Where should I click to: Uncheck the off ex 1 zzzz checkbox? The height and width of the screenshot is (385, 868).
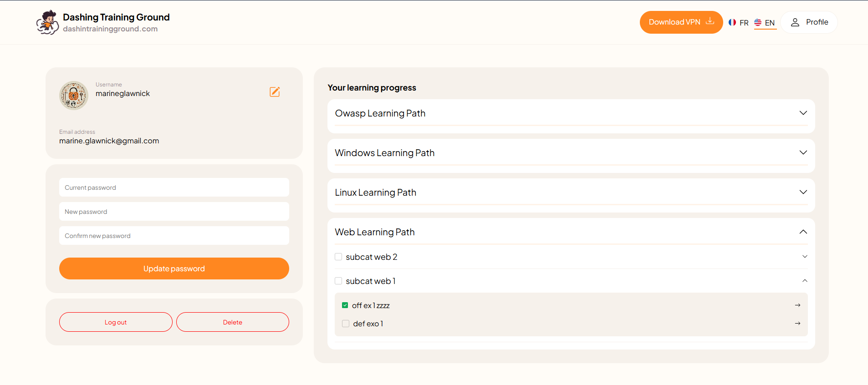click(x=345, y=305)
